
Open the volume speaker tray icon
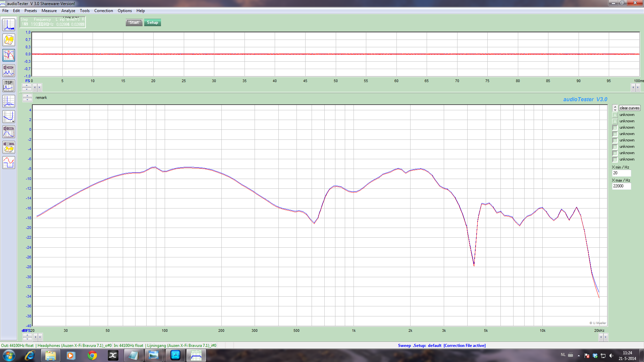point(611,356)
